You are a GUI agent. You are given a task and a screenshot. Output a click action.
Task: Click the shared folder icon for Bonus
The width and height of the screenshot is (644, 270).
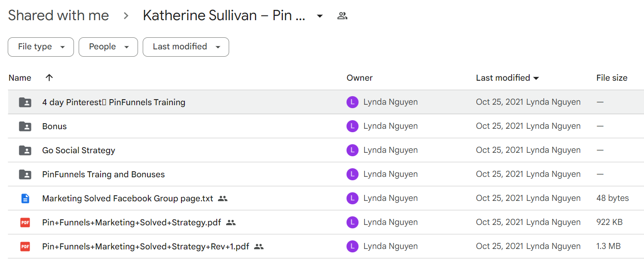pos(25,126)
